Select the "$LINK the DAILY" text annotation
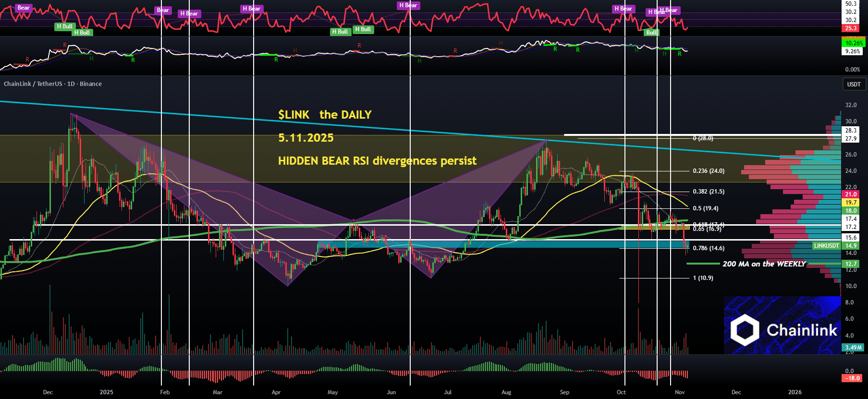Viewport: 868px width, 399px height. [325, 115]
